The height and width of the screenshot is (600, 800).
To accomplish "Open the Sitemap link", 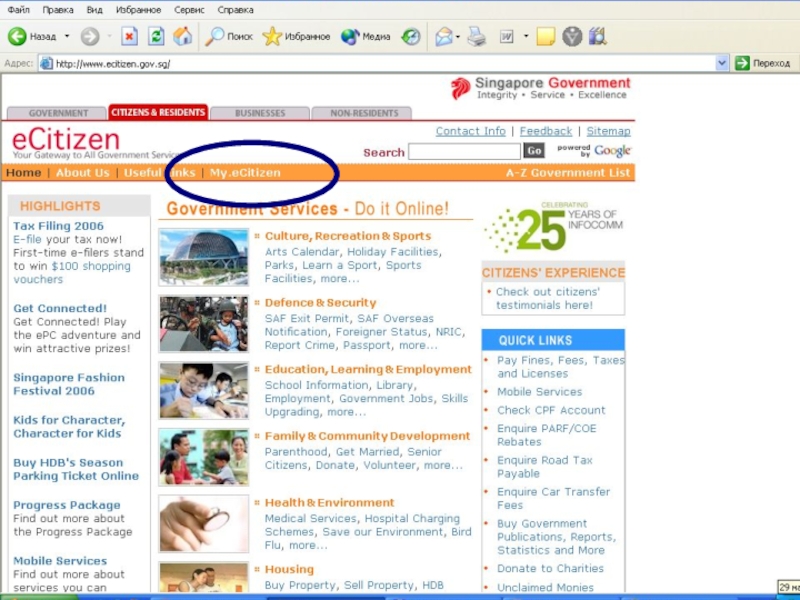I will click(608, 131).
